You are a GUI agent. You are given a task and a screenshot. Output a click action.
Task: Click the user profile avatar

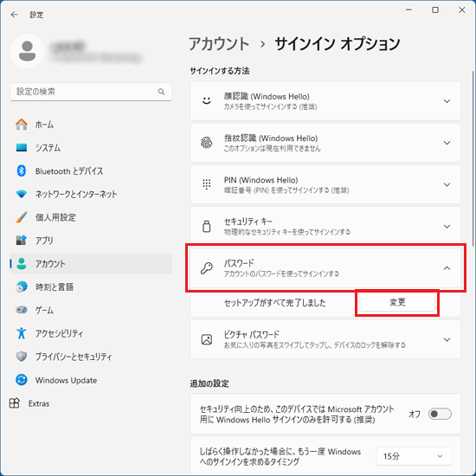[x=28, y=51]
